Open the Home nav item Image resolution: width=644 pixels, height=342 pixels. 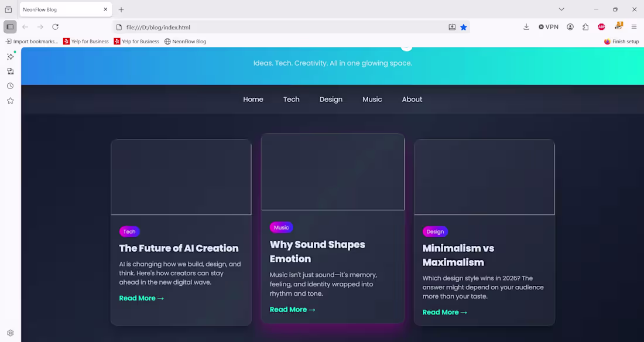click(253, 100)
